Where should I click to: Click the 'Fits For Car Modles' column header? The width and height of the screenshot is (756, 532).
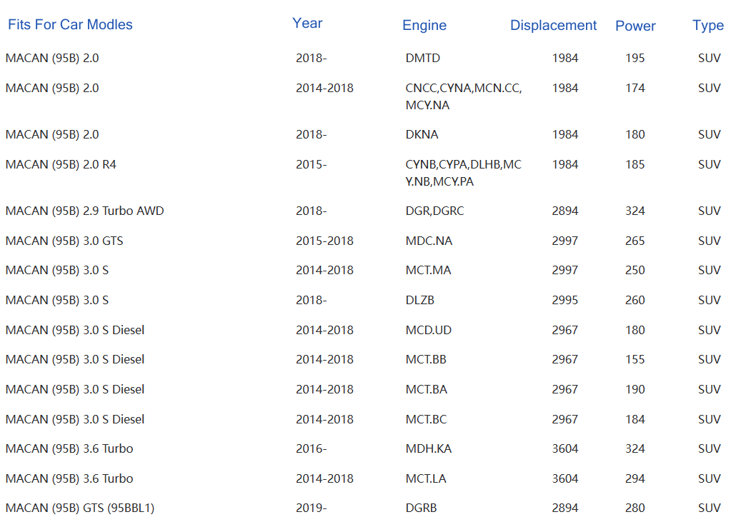[70, 24]
